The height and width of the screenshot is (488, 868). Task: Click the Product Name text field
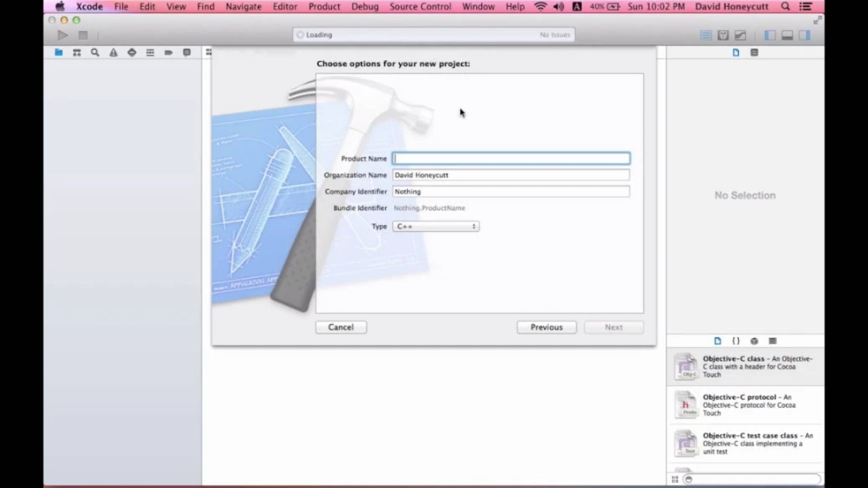click(511, 158)
